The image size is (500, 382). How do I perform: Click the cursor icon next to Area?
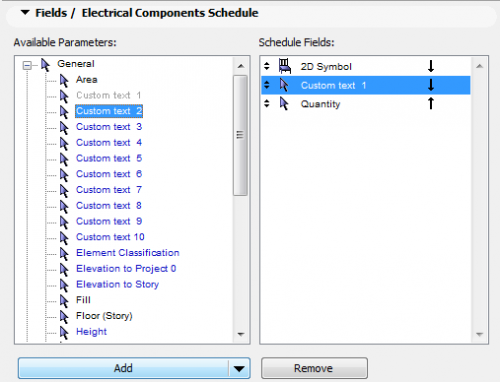tap(64, 80)
